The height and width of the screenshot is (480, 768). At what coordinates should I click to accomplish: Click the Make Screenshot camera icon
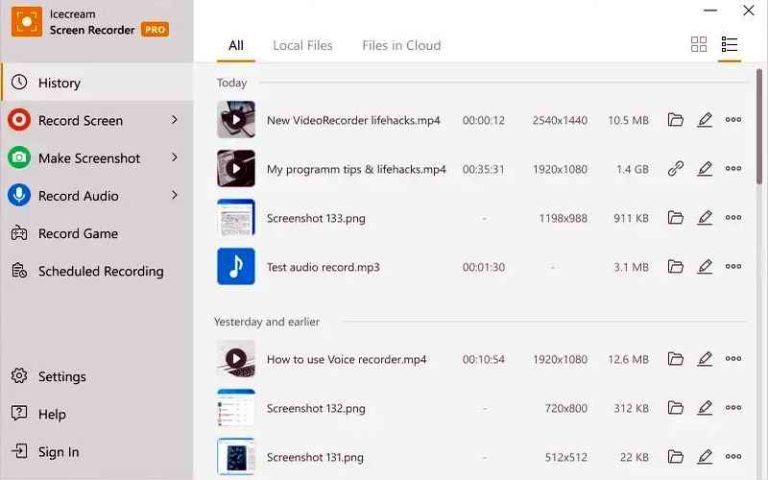pyautogui.click(x=19, y=158)
